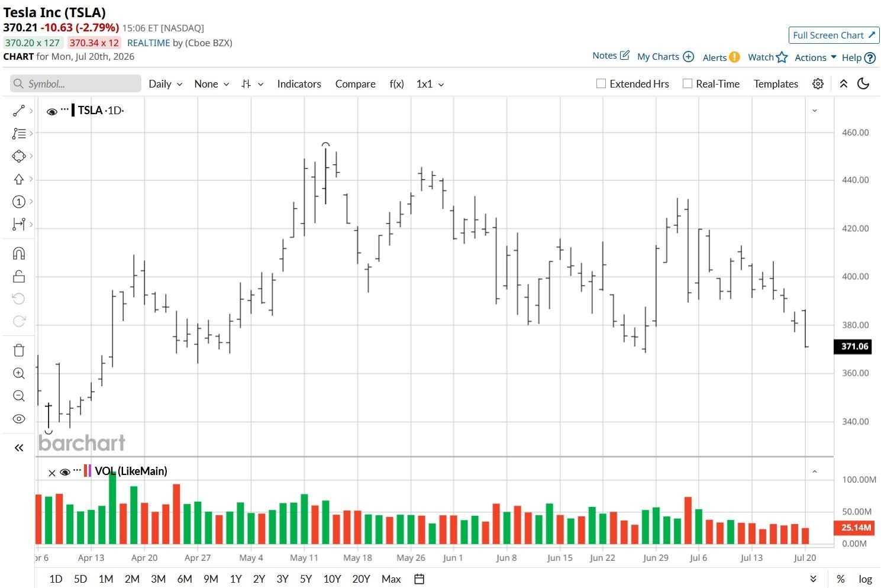Screen dimensions: 881x588
Task: Select the 5D range
Action: click(x=80, y=579)
